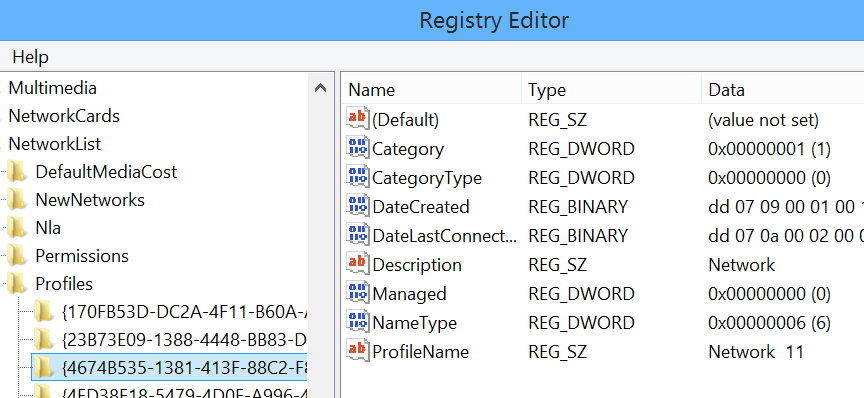Select the {170FB53D-DC2A-4F11 profile key

click(x=185, y=312)
